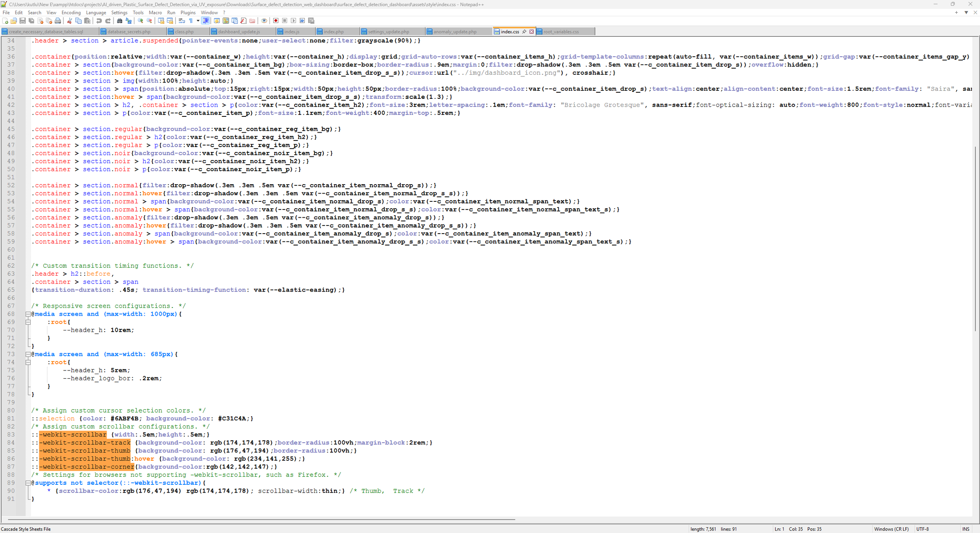This screenshot has width=980, height=533.
Task: Start macro recording with the red record button
Action: click(276, 21)
